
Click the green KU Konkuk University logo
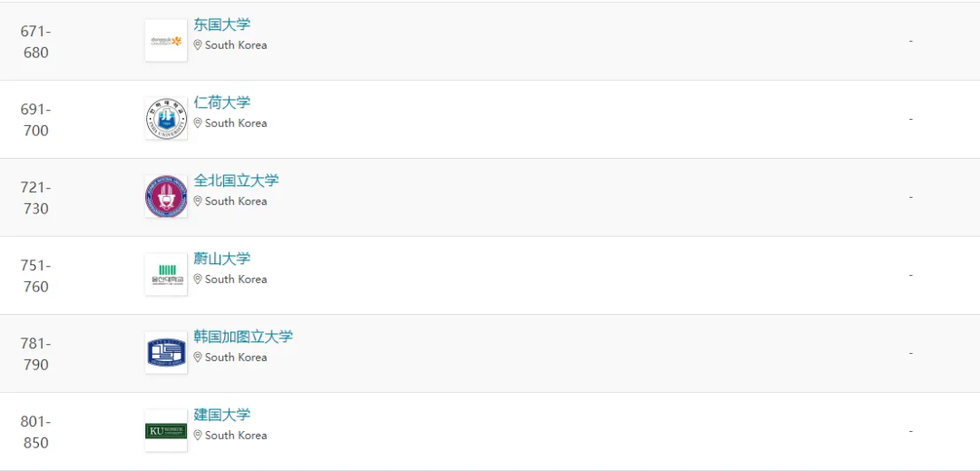coord(166,431)
